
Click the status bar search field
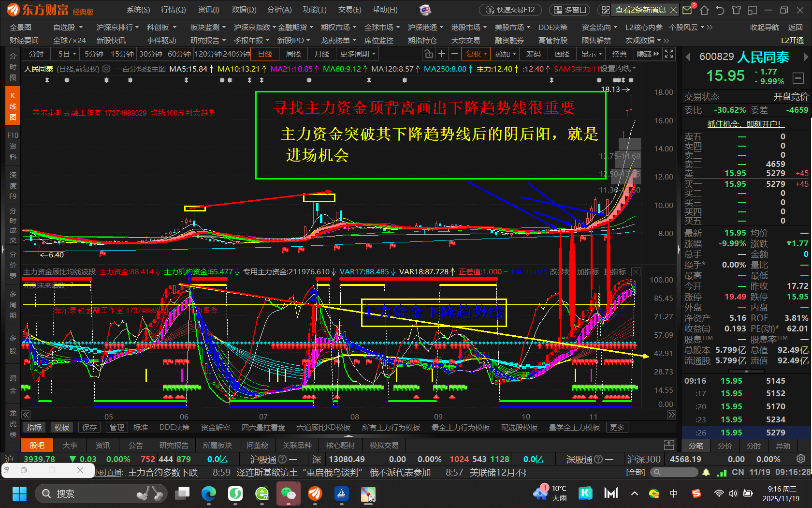point(674,472)
